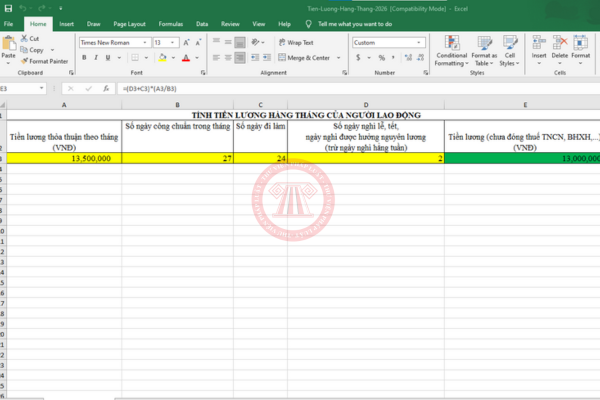Copy the selected cells

(x=32, y=50)
